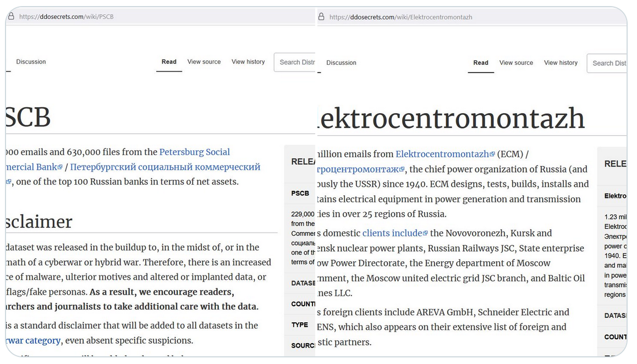Focus the search box on the PSCB page
The width and height of the screenshot is (637, 364).
295,62
